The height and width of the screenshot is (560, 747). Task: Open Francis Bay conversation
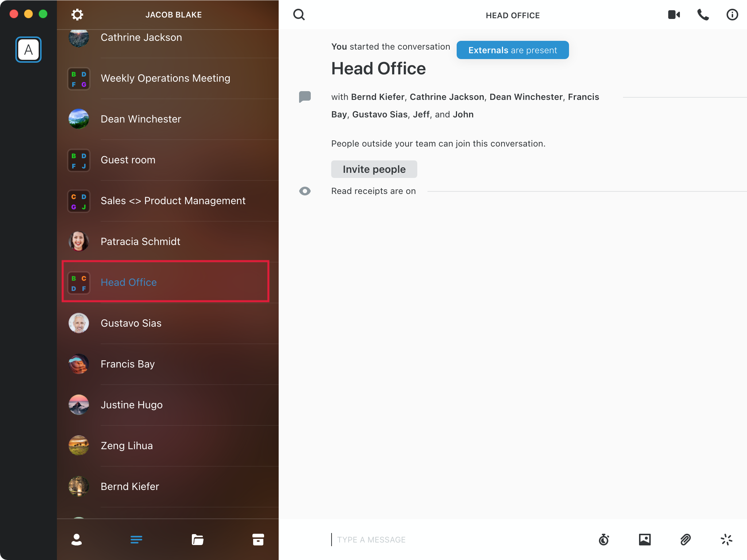168,364
